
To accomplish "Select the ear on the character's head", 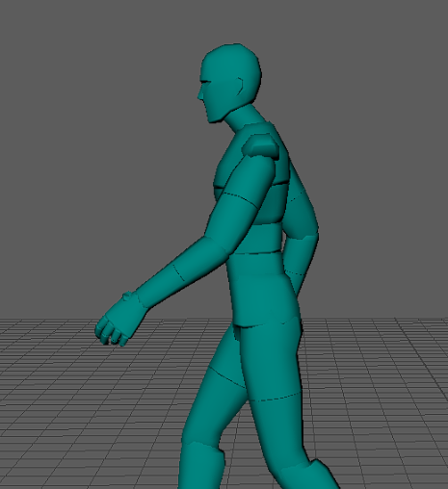I will pos(240,87).
